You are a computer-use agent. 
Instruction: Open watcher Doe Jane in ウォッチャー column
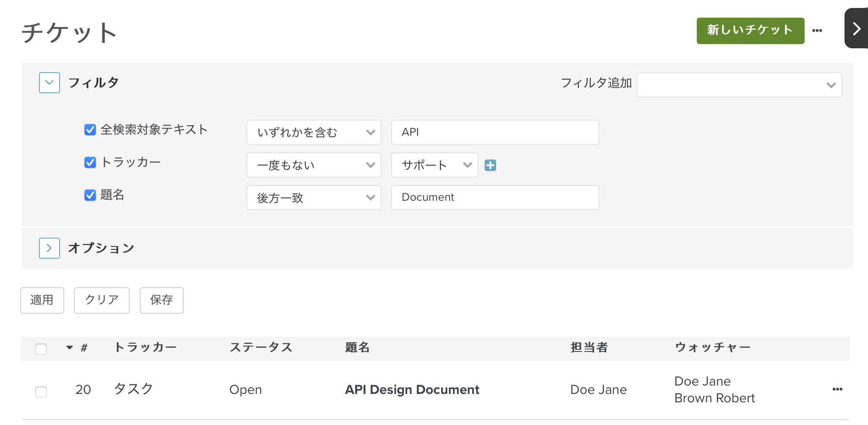702,381
